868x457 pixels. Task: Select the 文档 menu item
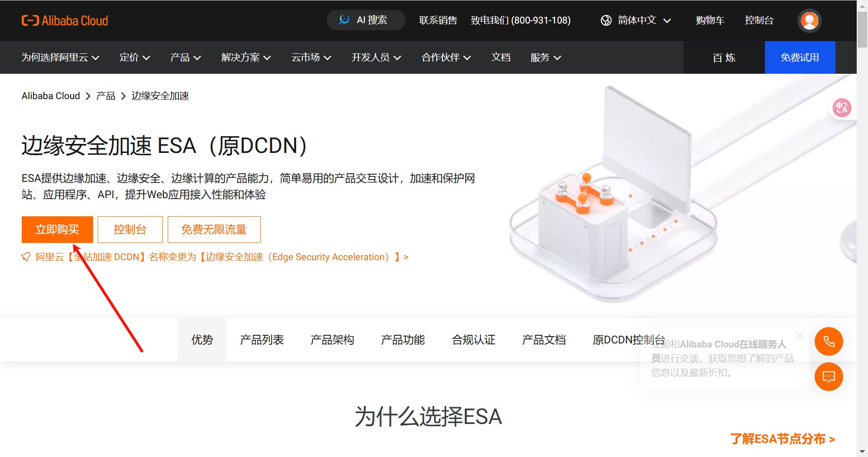pyautogui.click(x=501, y=57)
